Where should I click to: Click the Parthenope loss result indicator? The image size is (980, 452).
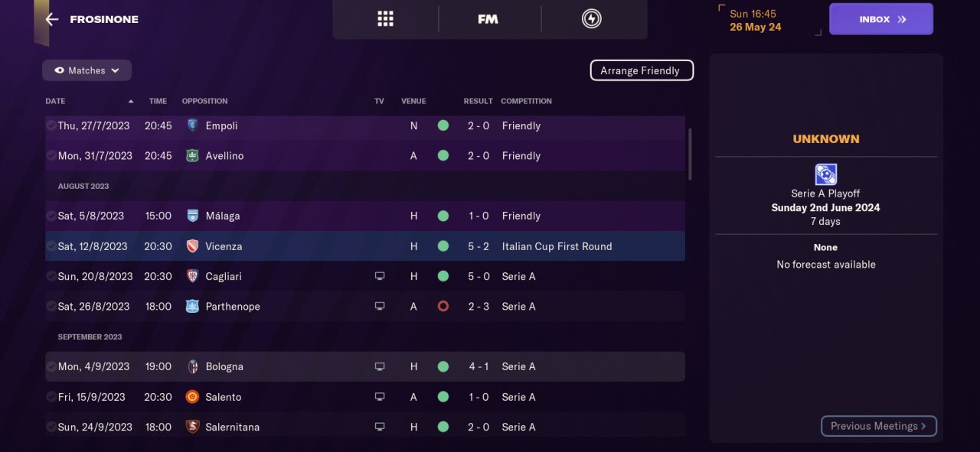pos(443,306)
